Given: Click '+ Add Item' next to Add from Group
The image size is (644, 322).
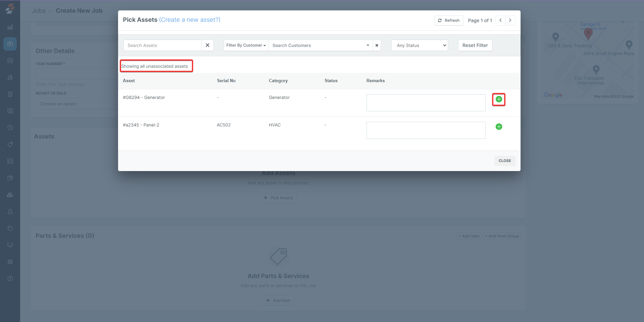Looking at the screenshot, I should [x=469, y=236].
